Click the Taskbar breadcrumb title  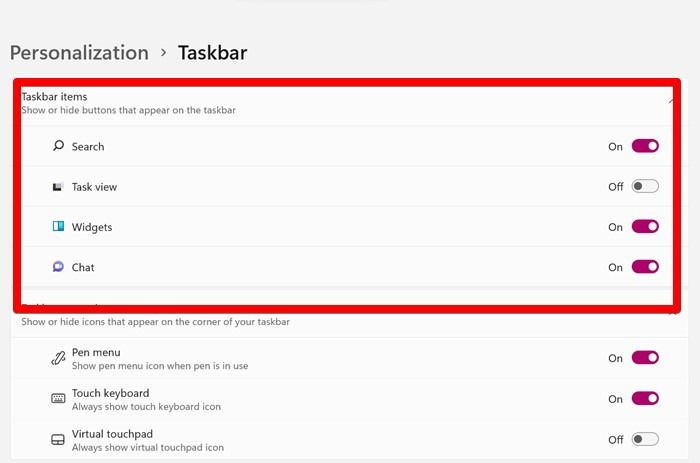[212, 53]
